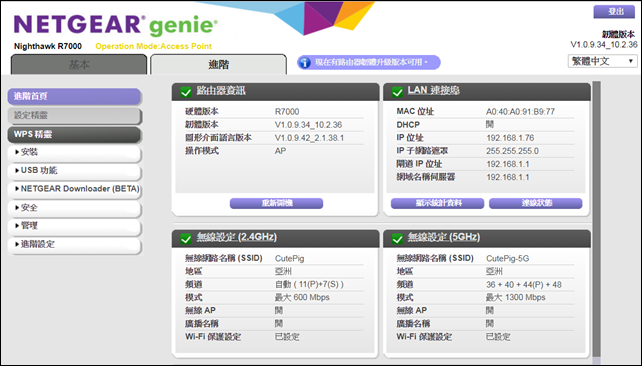Click the MAC address A0:40:A0:91:B9:77
This screenshot has height=366, width=642.
[x=520, y=112]
